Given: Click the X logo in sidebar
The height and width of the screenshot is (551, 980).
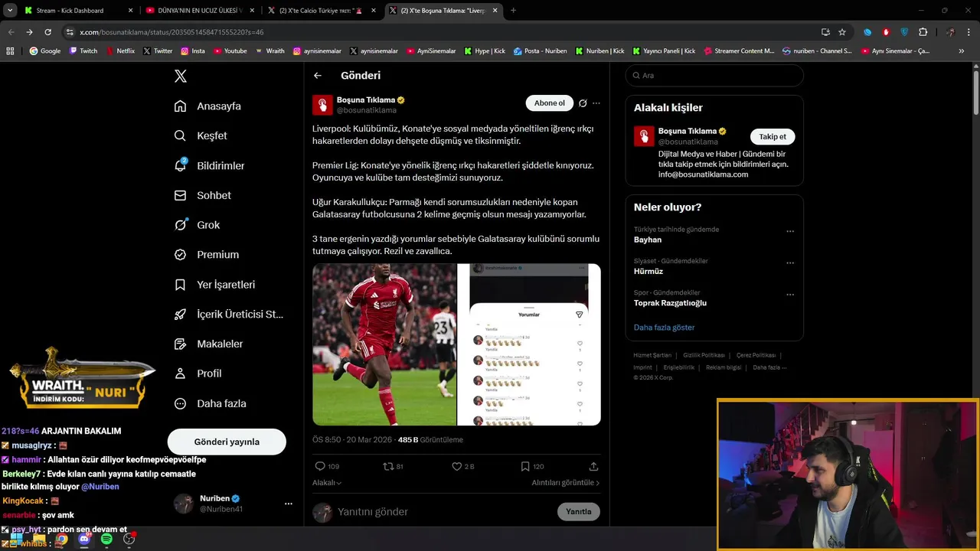Looking at the screenshot, I should [181, 76].
